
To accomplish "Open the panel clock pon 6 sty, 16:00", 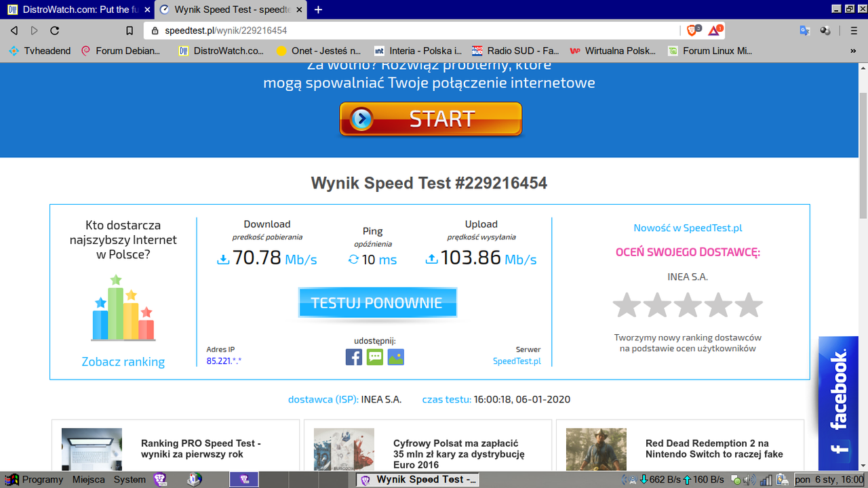I will tap(829, 480).
